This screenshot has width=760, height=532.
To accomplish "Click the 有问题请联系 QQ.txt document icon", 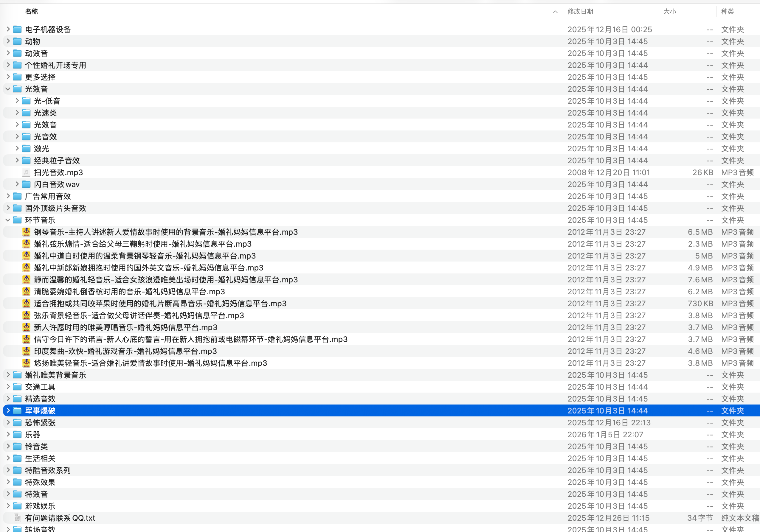I will click(x=17, y=518).
